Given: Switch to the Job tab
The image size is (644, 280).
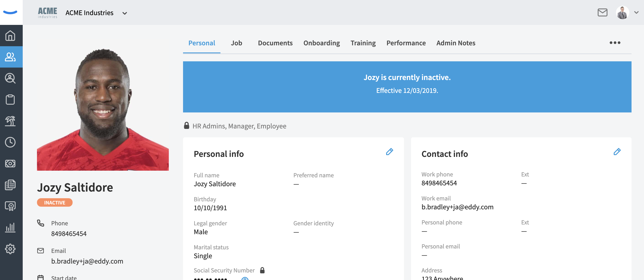Looking at the screenshot, I should (x=236, y=43).
